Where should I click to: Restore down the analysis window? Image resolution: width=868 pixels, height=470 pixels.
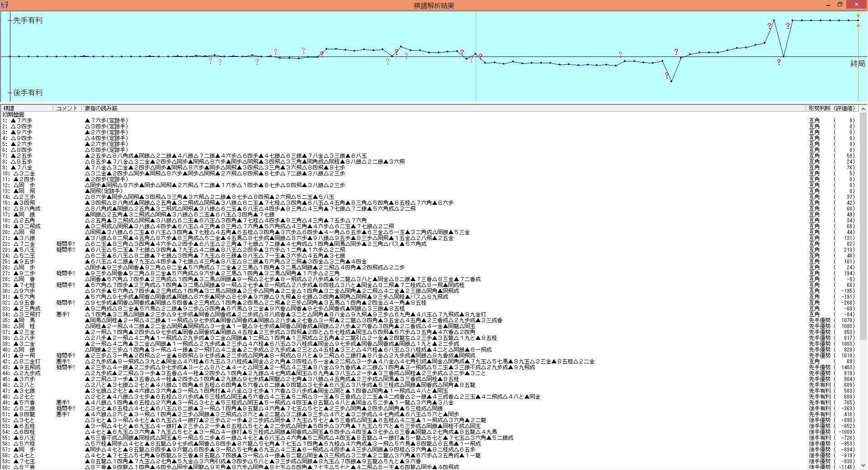[x=840, y=5]
